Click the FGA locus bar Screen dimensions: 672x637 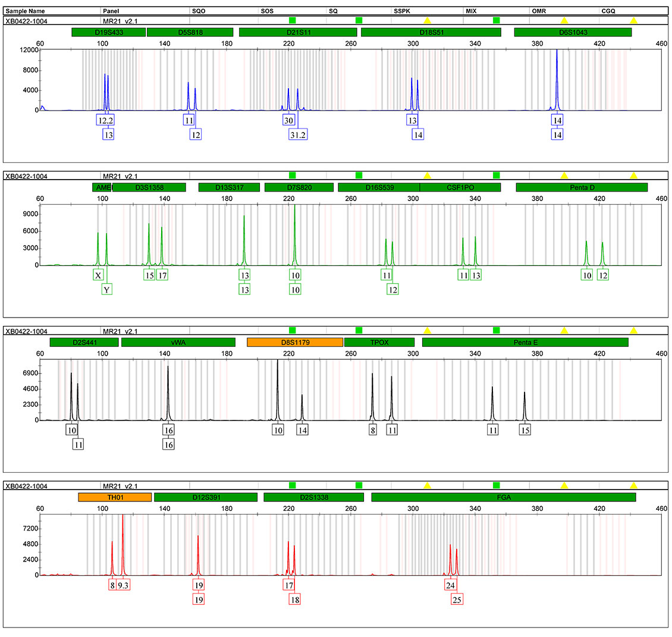tap(503, 497)
